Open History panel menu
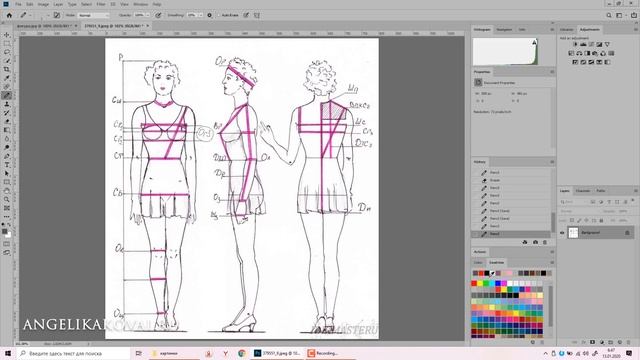 click(552, 162)
